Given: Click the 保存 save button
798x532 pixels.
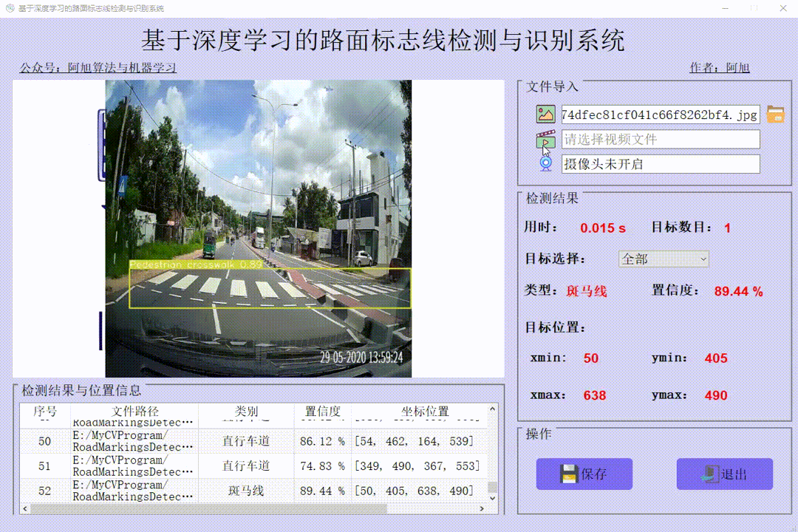Looking at the screenshot, I should pos(584,474).
